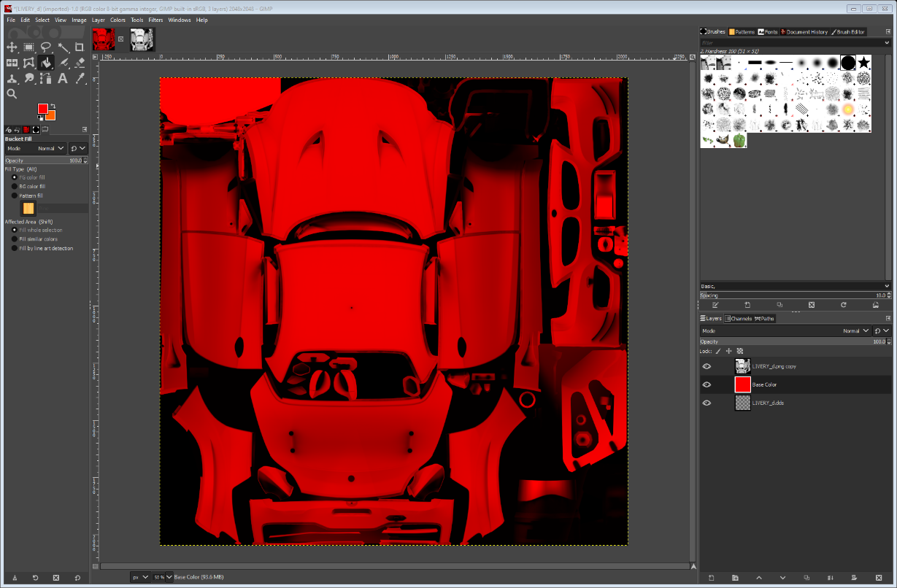This screenshot has width=897, height=588.
Task: Hide the Base Color layer
Action: click(x=707, y=384)
